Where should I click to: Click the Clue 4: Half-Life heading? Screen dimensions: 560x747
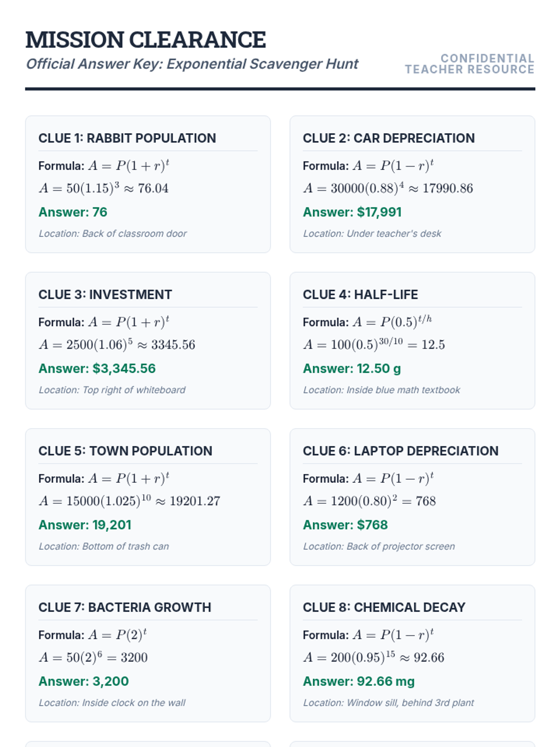click(x=360, y=295)
